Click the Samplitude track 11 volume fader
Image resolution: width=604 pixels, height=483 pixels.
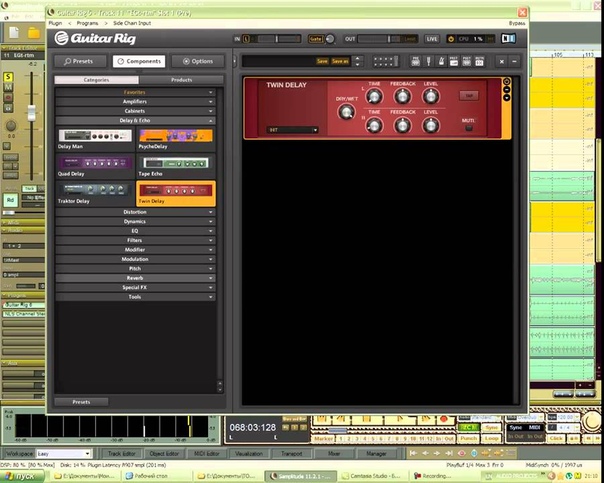32,113
